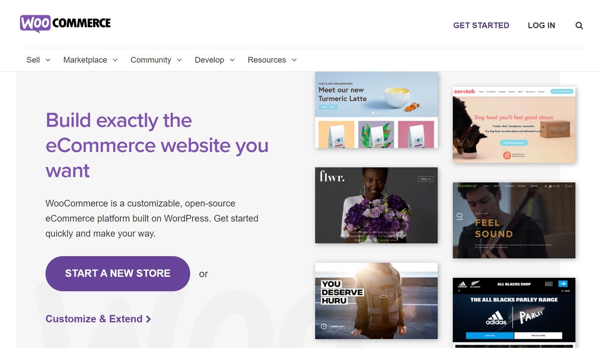
Task: Click the paragraph starting 'WooCommerce is a customizable'
Action: [152, 219]
